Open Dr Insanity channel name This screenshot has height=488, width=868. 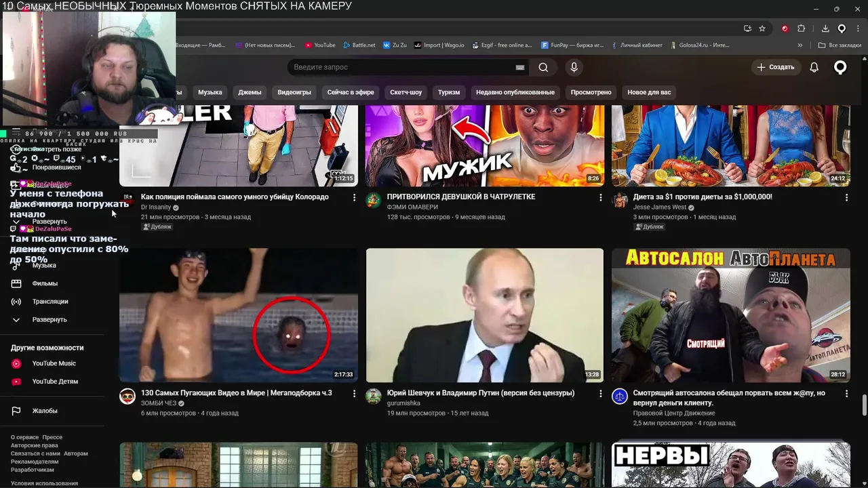[156, 207]
